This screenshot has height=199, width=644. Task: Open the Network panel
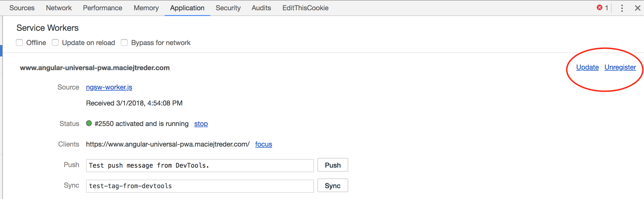[59, 8]
